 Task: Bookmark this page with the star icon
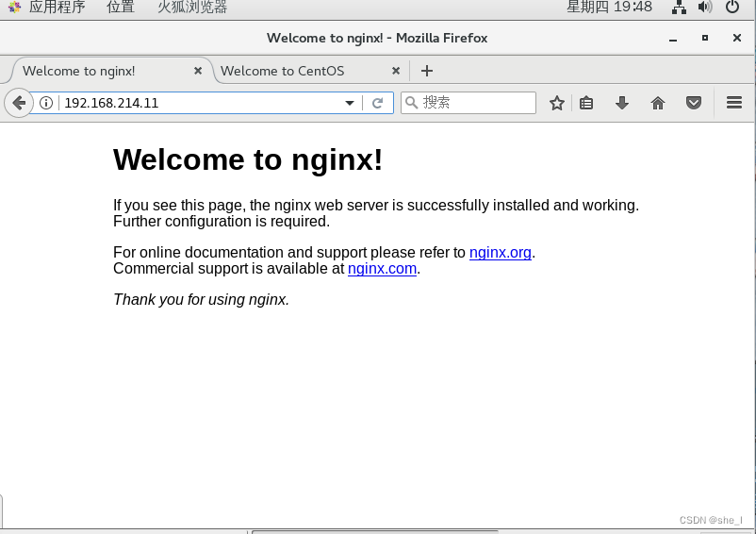point(557,103)
